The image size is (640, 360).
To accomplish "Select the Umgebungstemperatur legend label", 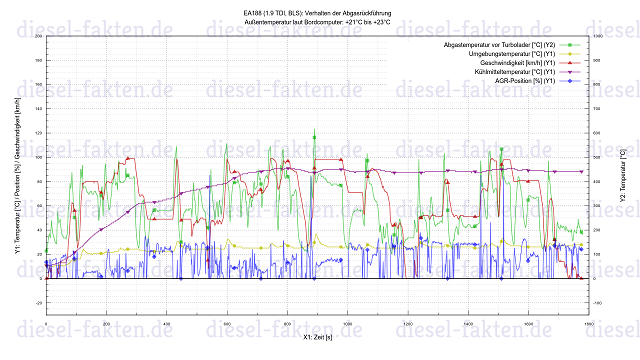I will 512,54.
